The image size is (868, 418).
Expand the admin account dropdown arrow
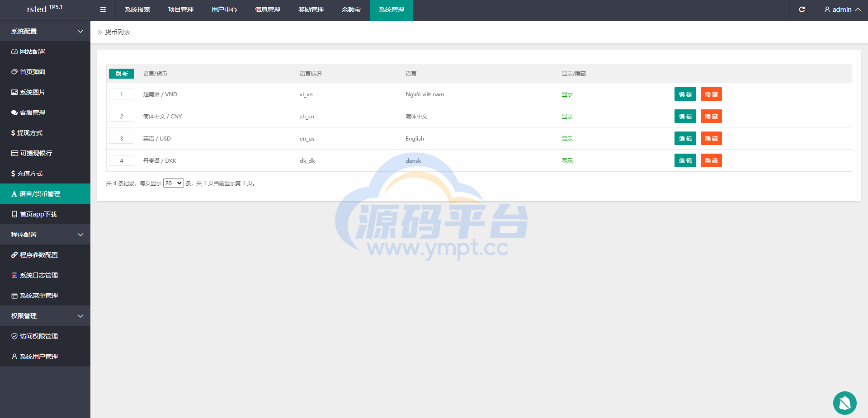[x=858, y=9]
